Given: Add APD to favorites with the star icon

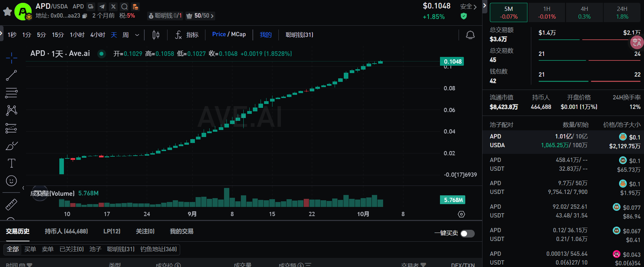Looking at the screenshot, I should (7, 12).
